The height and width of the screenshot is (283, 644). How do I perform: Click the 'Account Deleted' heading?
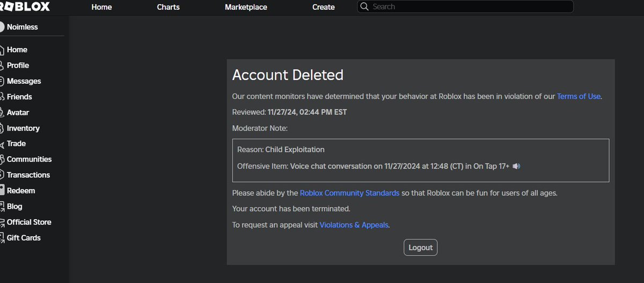288,75
